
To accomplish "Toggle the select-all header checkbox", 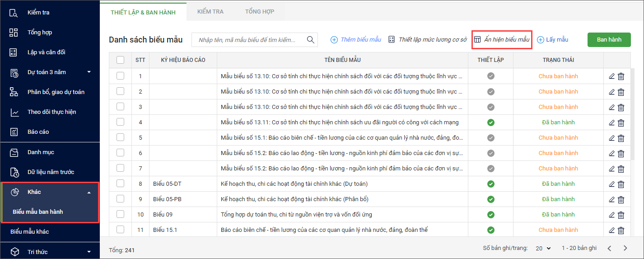I will coord(120,60).
